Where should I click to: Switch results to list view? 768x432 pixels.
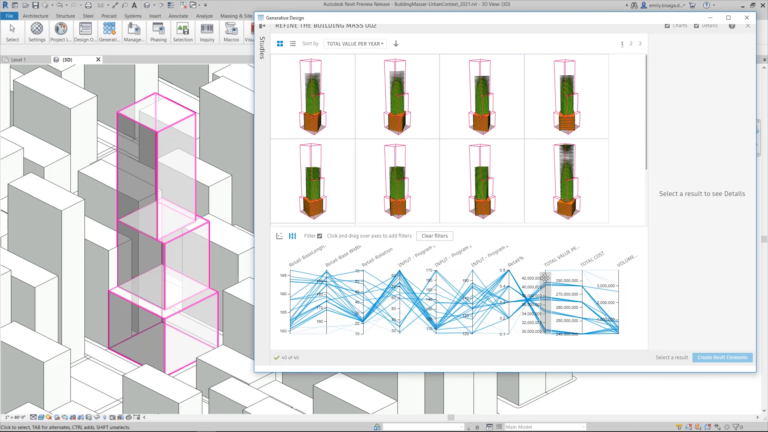292,44
